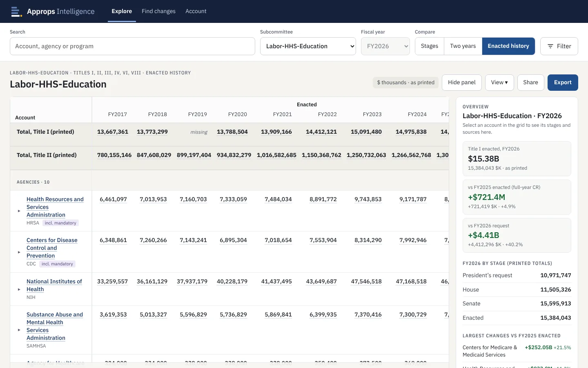The width and height of the screenshot is (588, 368).
Task: Open the Subcommittee dropdown
Action: (308, 46)
